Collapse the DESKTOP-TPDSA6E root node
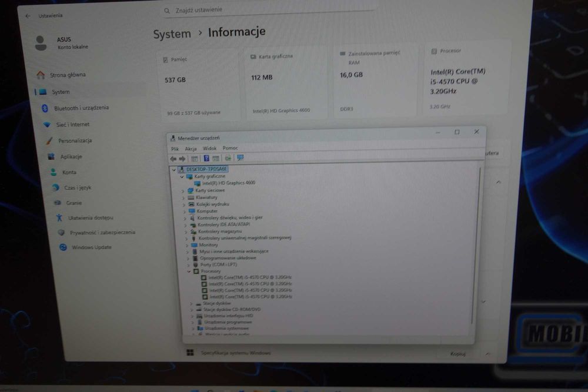This screenshot has width=588, height=392. tap(173, 170)
